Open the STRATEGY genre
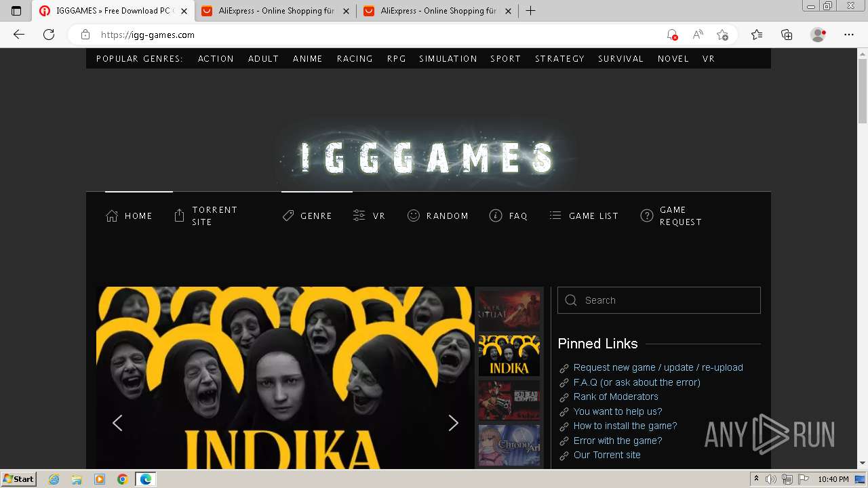The width and height of the screenshot is (868, 488). (x=559, y=59)
